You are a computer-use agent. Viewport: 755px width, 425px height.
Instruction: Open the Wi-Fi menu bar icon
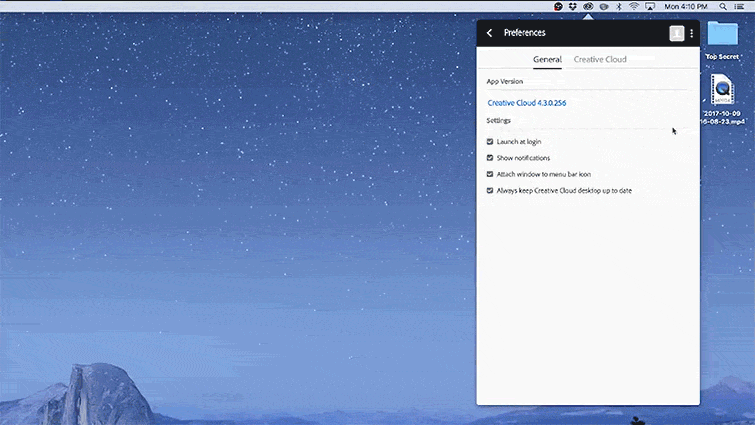[x=634, y=6]
